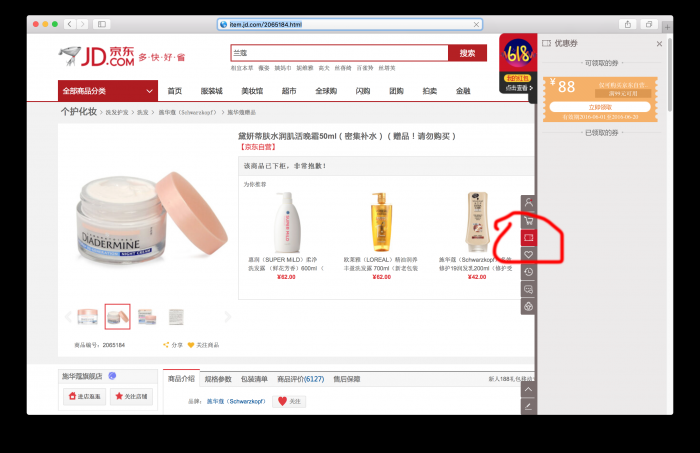Toggle follow product heart (关注商品)
Viewport: 700px width, 453px height.
203,345
